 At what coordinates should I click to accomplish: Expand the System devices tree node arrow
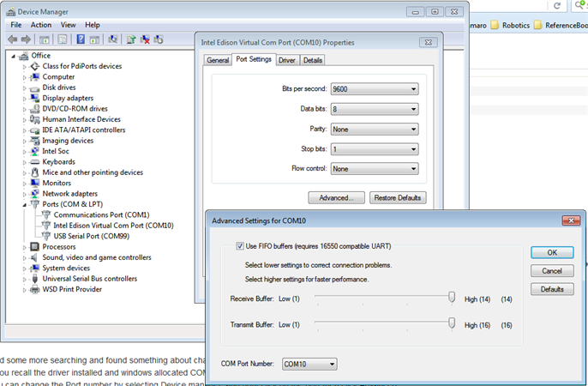click(x=24, y=268)
